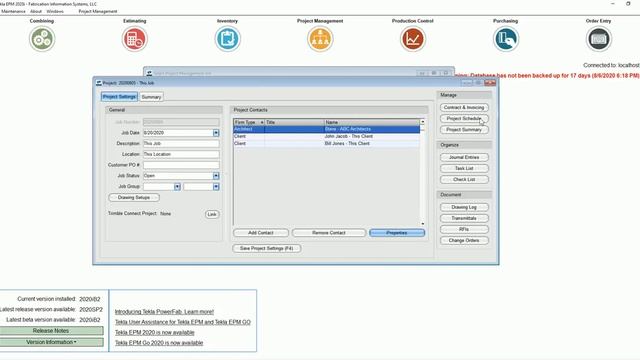Open contact Properties

click(397, 233)
